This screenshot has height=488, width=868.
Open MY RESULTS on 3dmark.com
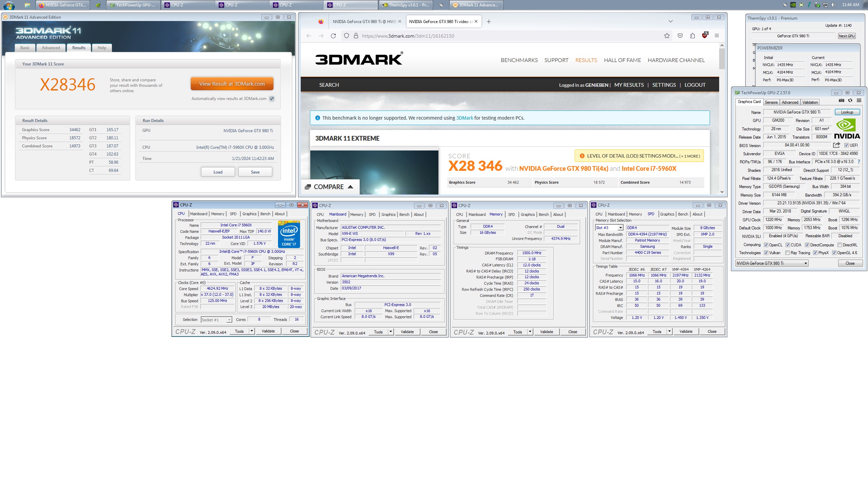[x=629, y=85]
